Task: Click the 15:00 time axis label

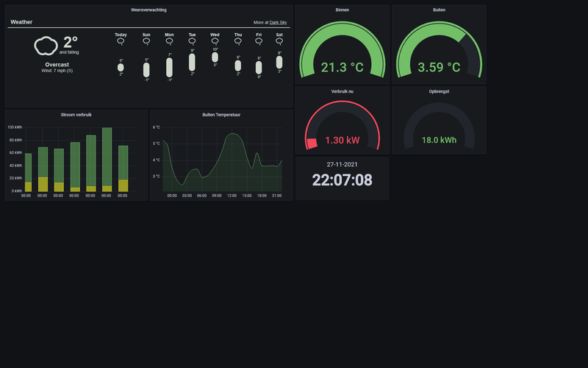Action: click(247, 196)
